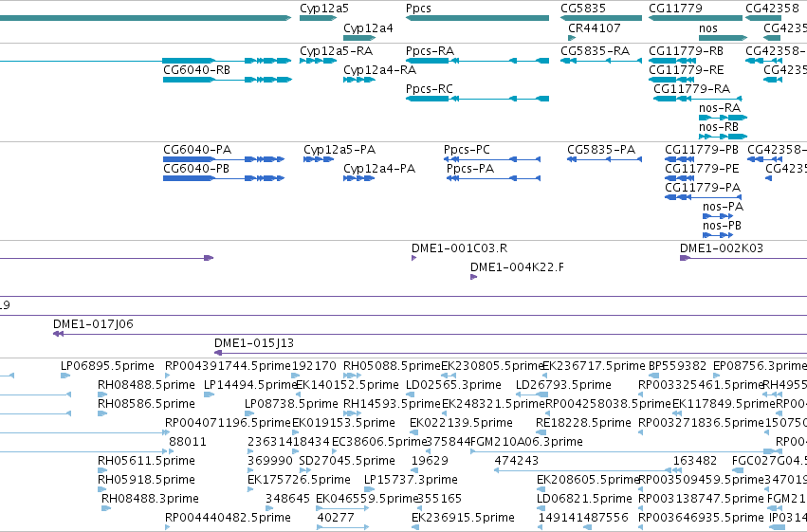Click the 88011 EST label
Image resolution: width=807 pixels, height=532 pixels.
coord(188,442)
